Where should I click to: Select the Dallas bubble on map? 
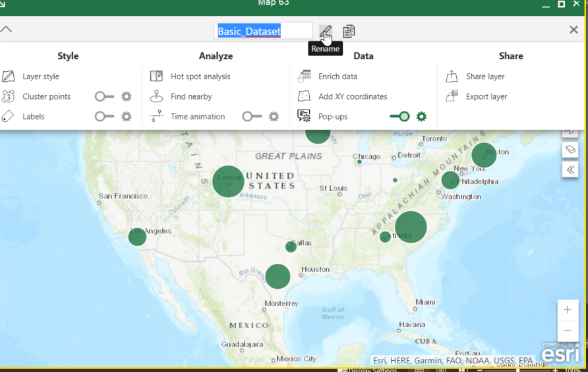pos(291,247)
